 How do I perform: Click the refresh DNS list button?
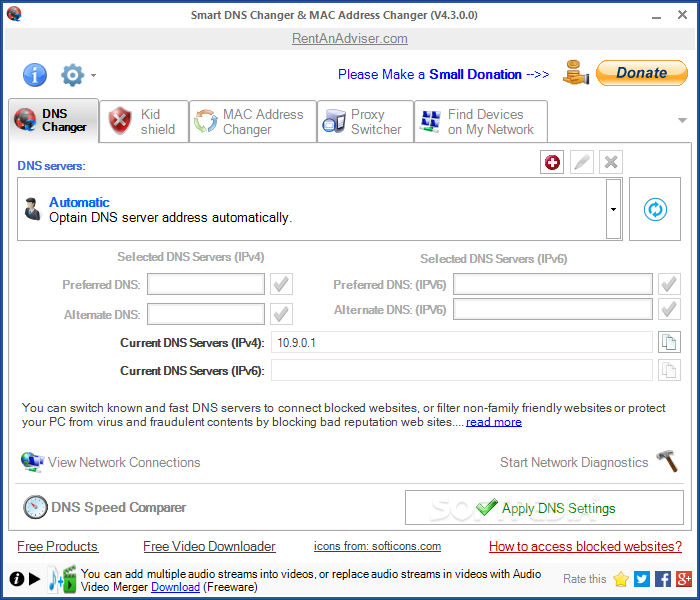(x=655, y=209)
